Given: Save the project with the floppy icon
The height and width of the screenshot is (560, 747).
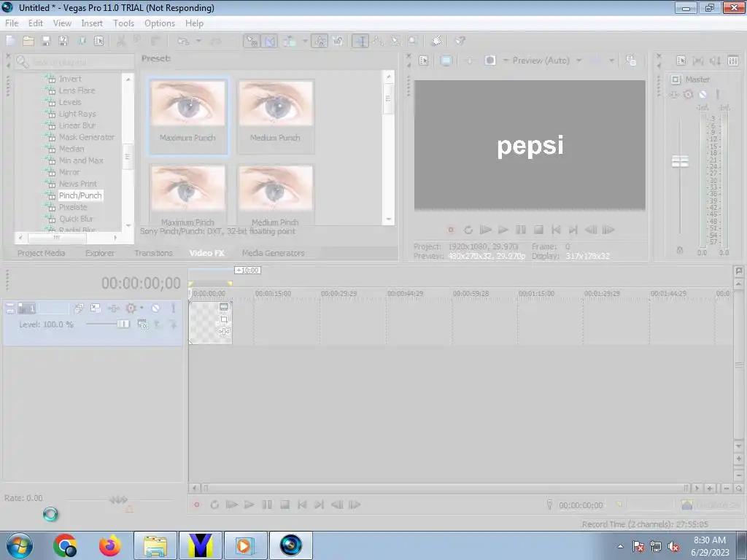Looking at the screenshot, I should pos(46,41).
